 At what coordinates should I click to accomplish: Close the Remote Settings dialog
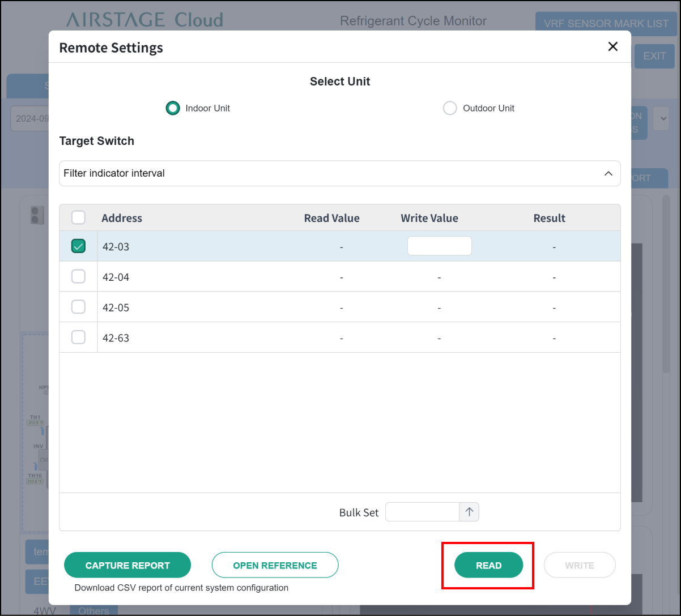612,47
